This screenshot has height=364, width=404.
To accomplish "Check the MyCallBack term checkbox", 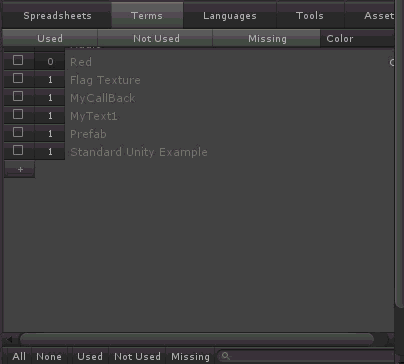I will pyautogui.click(x=18, y=96).
